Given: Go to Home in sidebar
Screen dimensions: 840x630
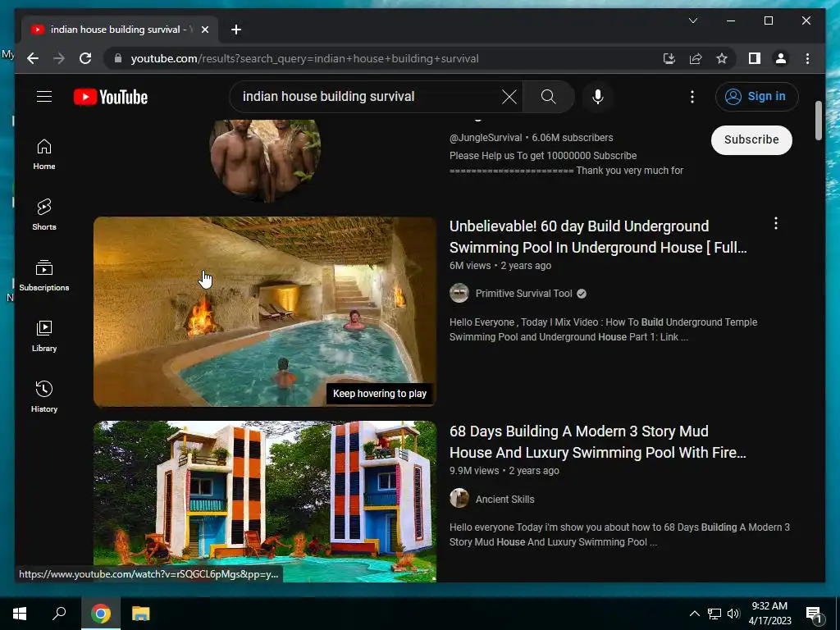Looking at the screenshot, I should click(x=44, y=154).
